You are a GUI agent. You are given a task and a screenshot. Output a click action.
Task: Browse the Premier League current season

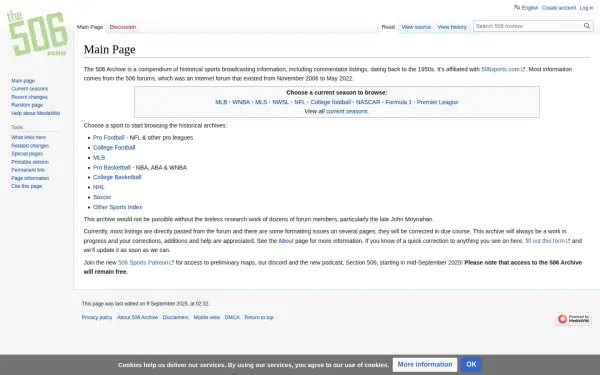437,102
